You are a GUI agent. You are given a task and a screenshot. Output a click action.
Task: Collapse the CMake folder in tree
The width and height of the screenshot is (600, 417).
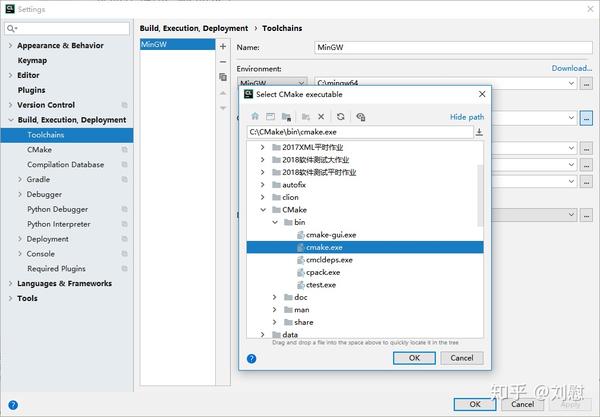click(x=263, y=210)
